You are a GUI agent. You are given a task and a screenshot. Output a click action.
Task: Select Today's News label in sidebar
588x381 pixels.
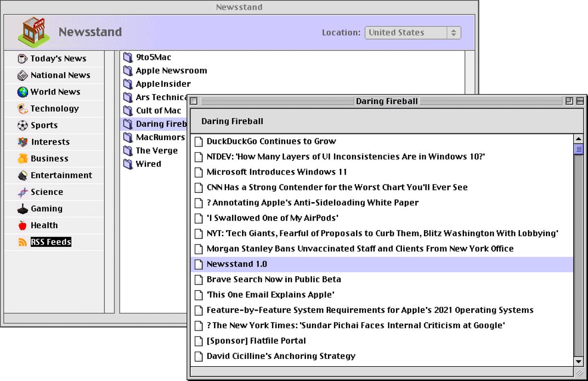[x=58, y=58]
